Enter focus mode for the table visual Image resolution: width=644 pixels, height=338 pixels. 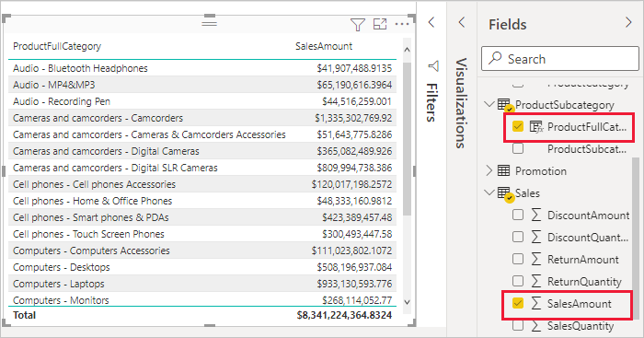pos(380,24)
